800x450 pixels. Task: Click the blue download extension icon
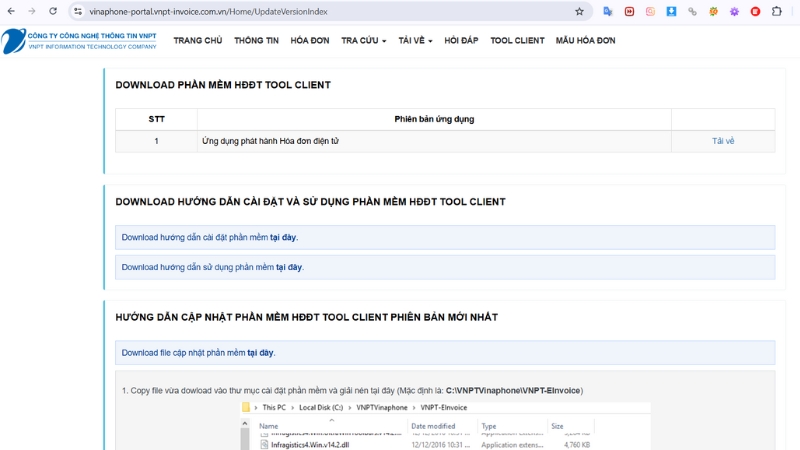tap(671, 11)
